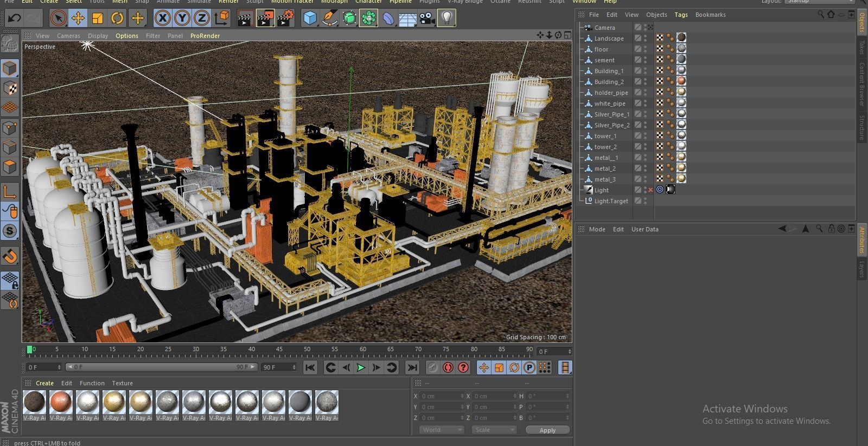Image resolution: width=868 pixels, height=446 pixels.
Task: Add a Camera object from toolbar
Action: coord(427,18)
